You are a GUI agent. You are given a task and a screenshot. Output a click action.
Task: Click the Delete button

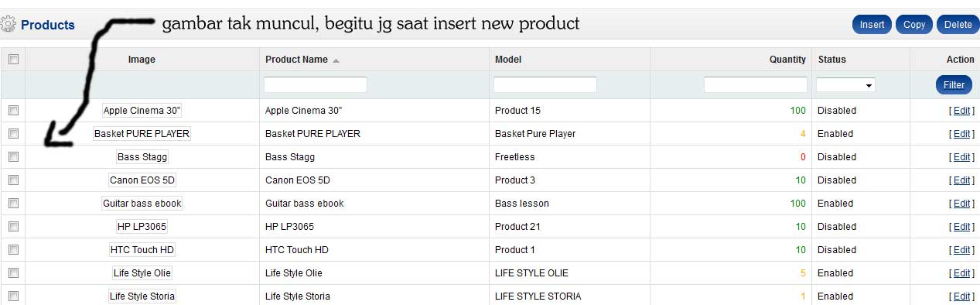click(x=958, y=25)
